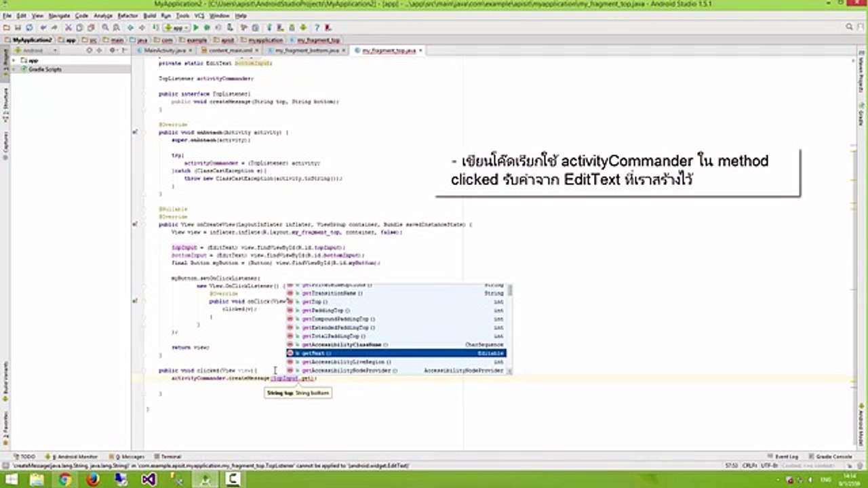Select the java breadcrumb folder
The width and height of the screenshot is (868, 488).
(138, 40)
